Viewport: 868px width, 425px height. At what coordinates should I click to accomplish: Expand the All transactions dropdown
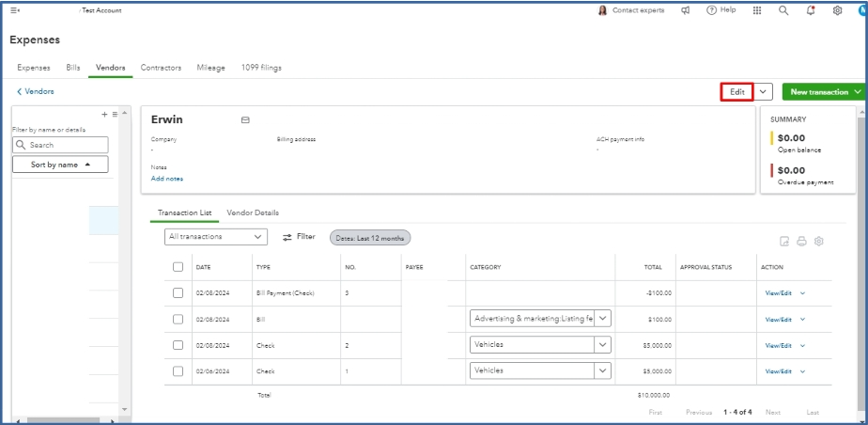[x=216, y=238]
